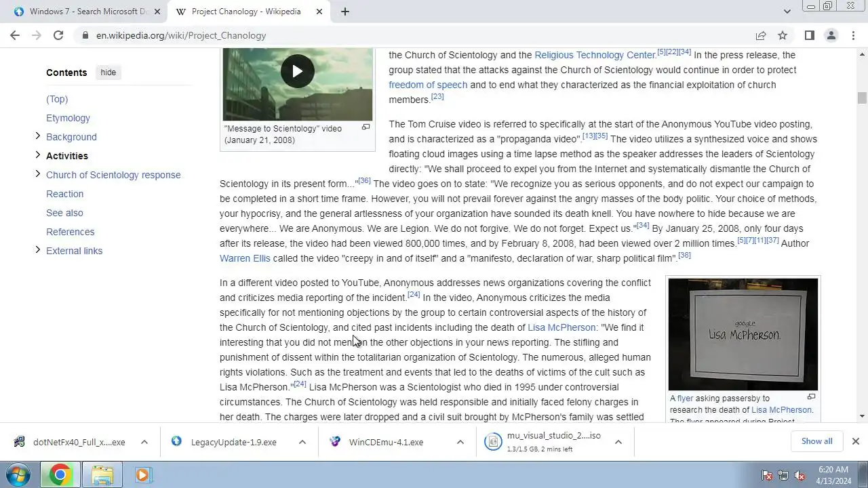Reload the Wikipedia page
The height and width of the screenshot is (488, 868).
[x=58, y=35]
